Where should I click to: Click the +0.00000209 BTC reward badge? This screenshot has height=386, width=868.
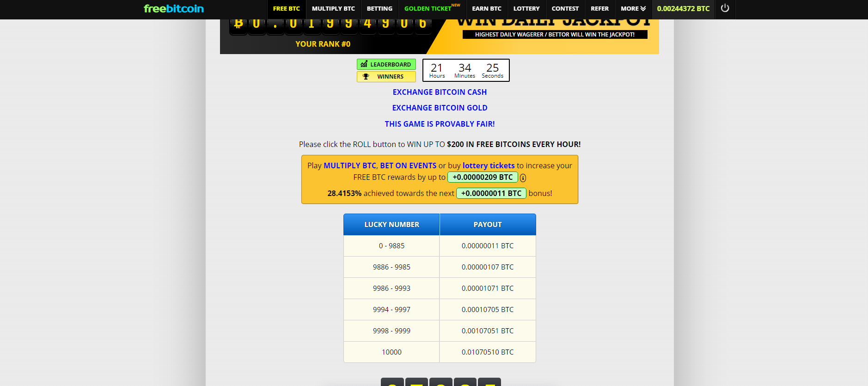[x=483, y=177]
